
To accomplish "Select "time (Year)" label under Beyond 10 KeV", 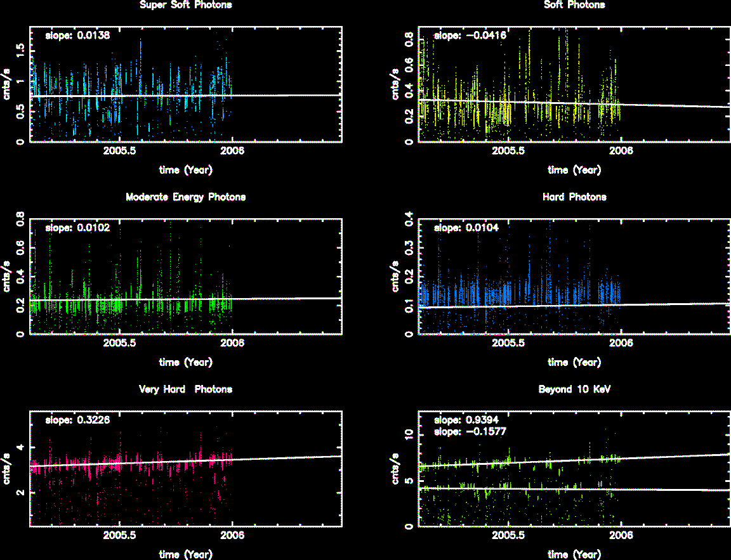I will click(x=574, y=554).
